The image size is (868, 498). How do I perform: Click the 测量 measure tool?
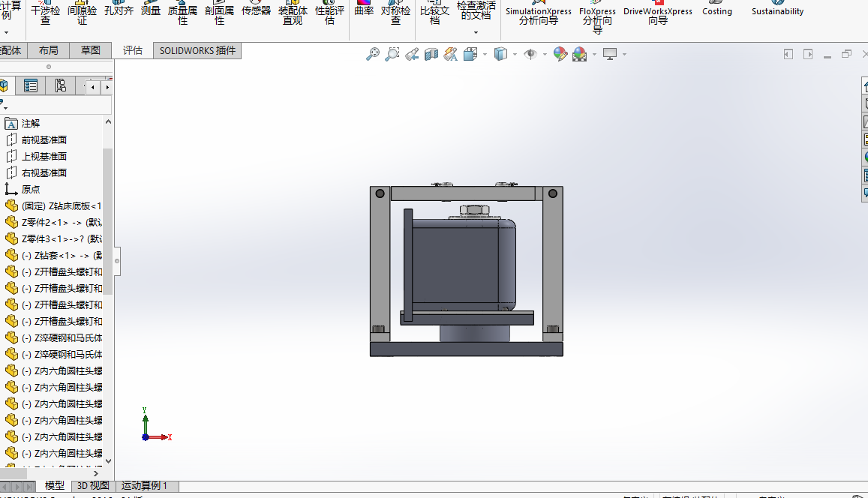(151, 10)
